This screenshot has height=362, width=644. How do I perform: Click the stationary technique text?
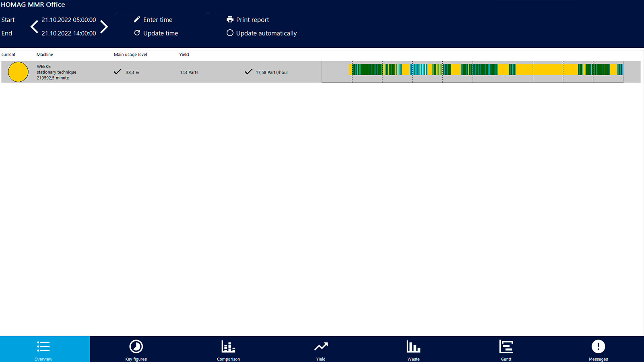pyautogui.click(x=56, y=72)
